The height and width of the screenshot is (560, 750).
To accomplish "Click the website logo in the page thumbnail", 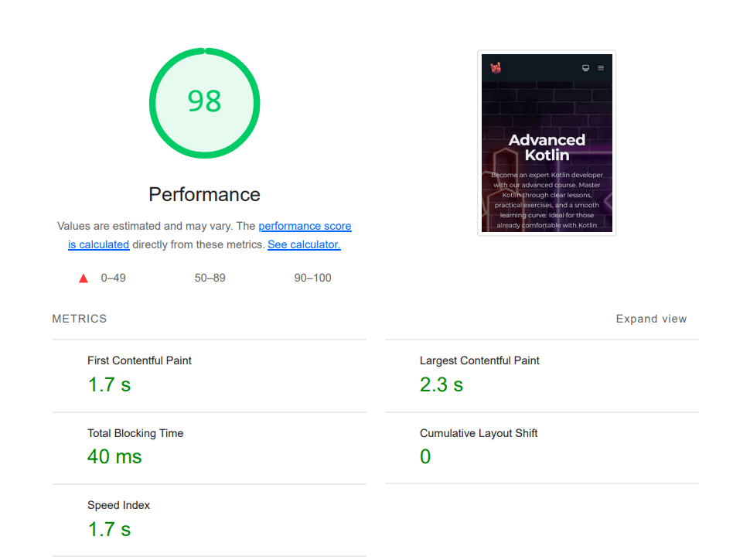I will 496,67.
